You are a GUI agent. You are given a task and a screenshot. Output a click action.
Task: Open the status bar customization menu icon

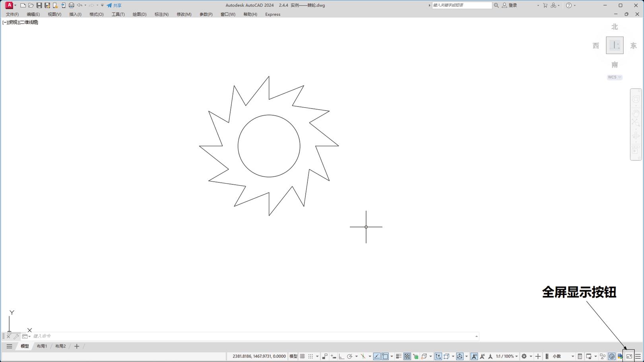coord(638,356)
